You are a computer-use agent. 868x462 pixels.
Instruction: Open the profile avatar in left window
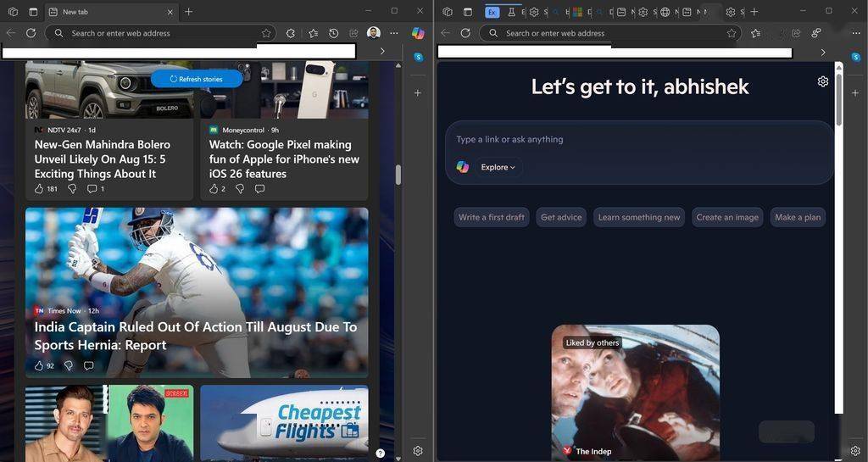(x=374, y=33)
